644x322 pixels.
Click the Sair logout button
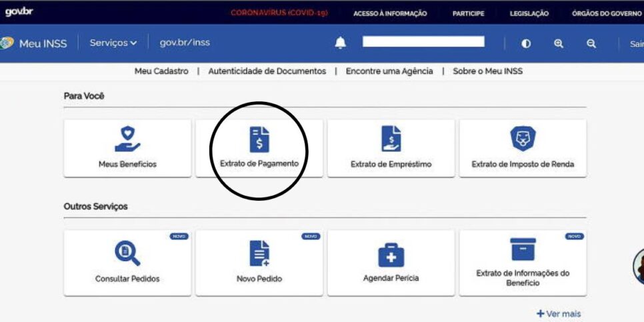[637, 43]
